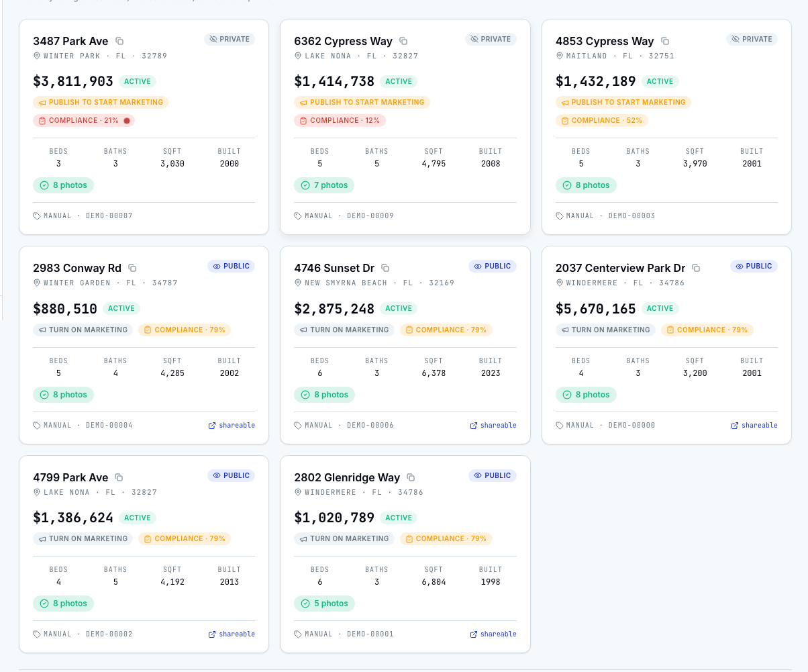
Task: Turn on marketing for 2037 Centerview Park Dr
Action: click(605, 330)
